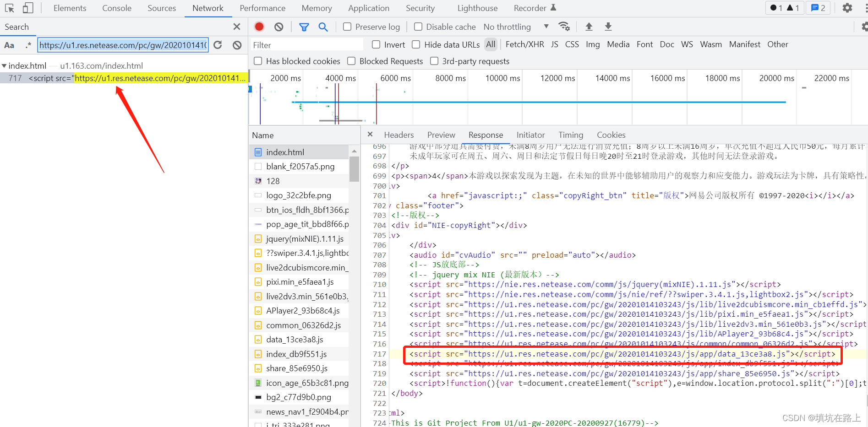Viewport: 868px width, 427px height.
Task: Refresh the search results
Action: point(218,45)
